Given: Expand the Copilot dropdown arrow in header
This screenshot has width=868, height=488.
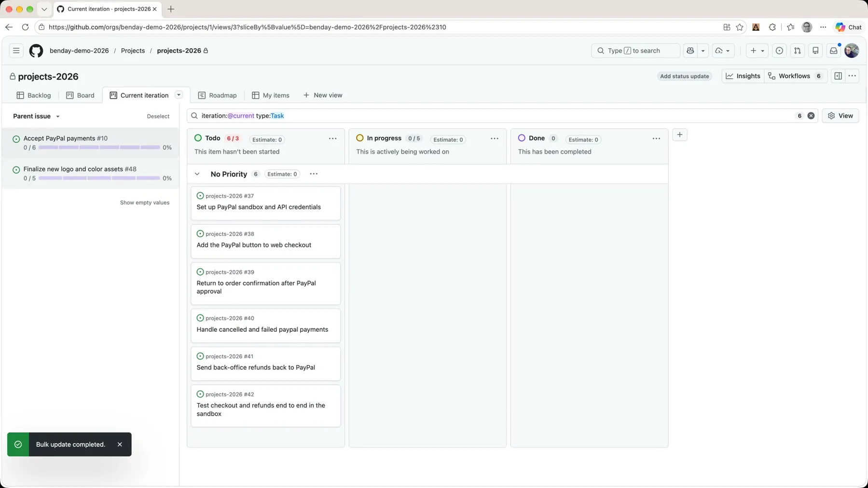Looking at the screenshot, I should pos(703,51).
